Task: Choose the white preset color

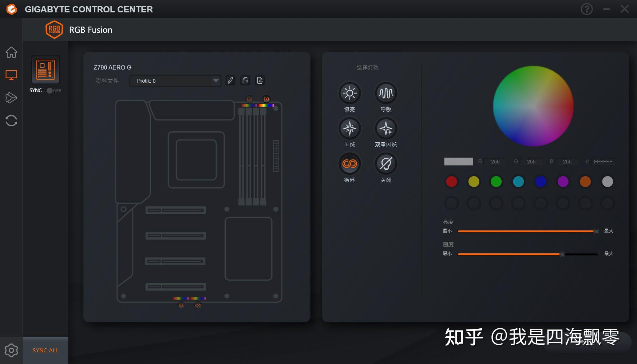Action: point(608,182)
